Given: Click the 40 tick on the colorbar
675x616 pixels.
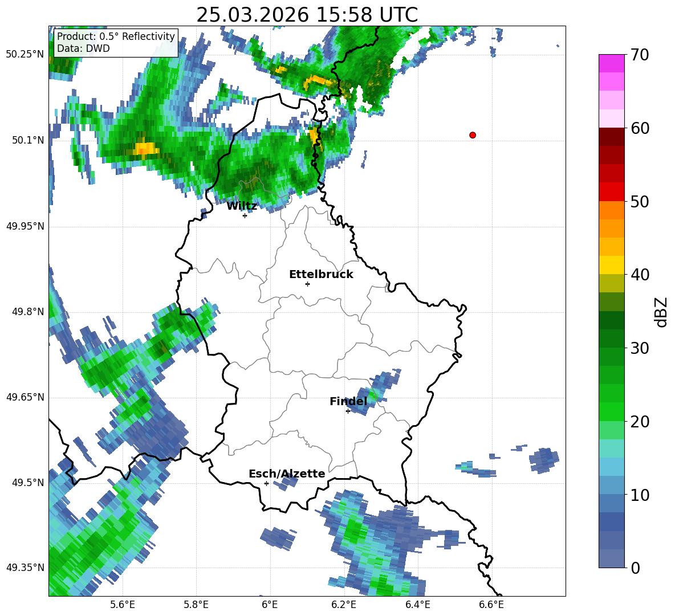Looking at the screenshot, I should pos(640,275).
